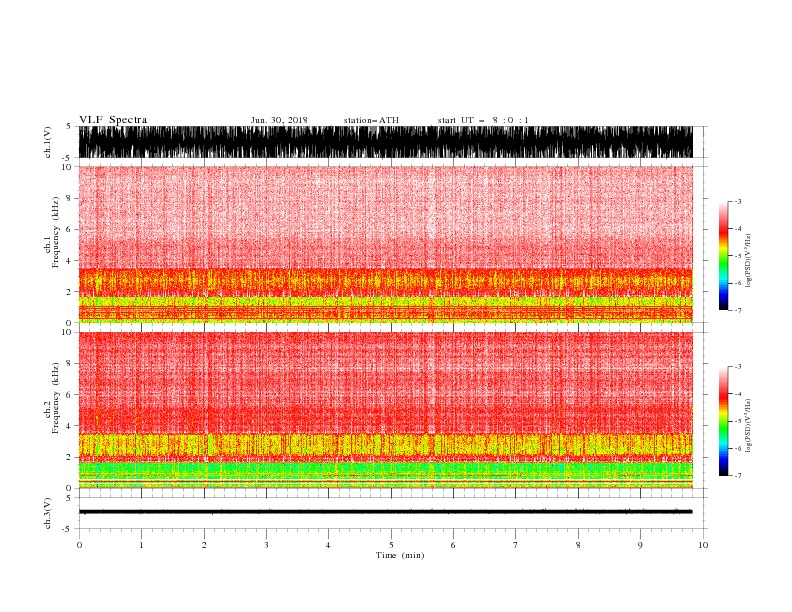Click the ch.2 colorbar log(PSD) label

(749, 426)
